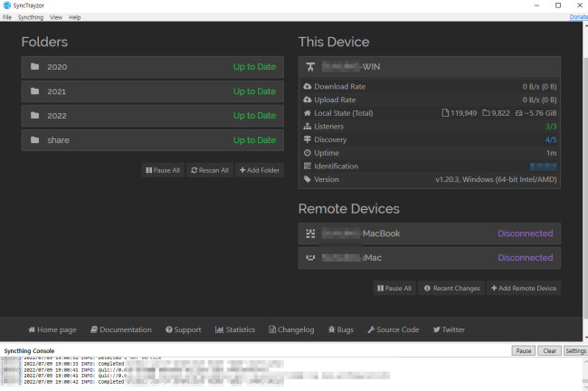Viewport: 588px width, 391px height.
Task: Click the Download Rate cloud icon
Action: point(308,86)
